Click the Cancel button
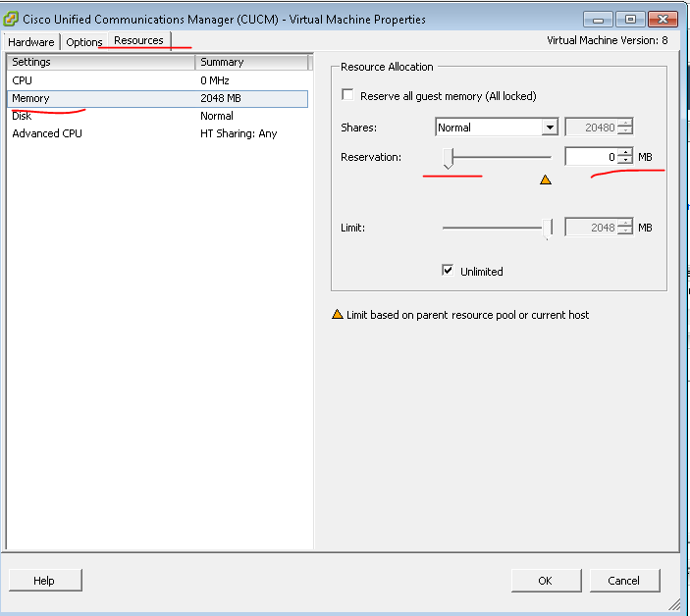This screenshot has width=690, height=616. point(624,581)
